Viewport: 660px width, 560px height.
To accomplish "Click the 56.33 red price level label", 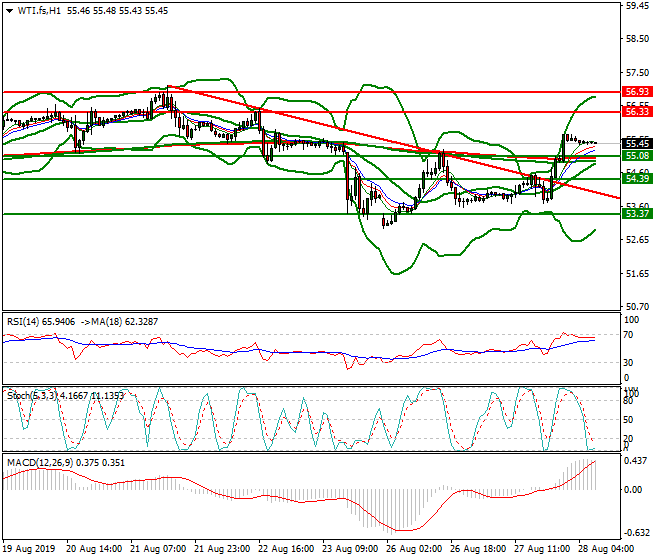I will [637, 112].
